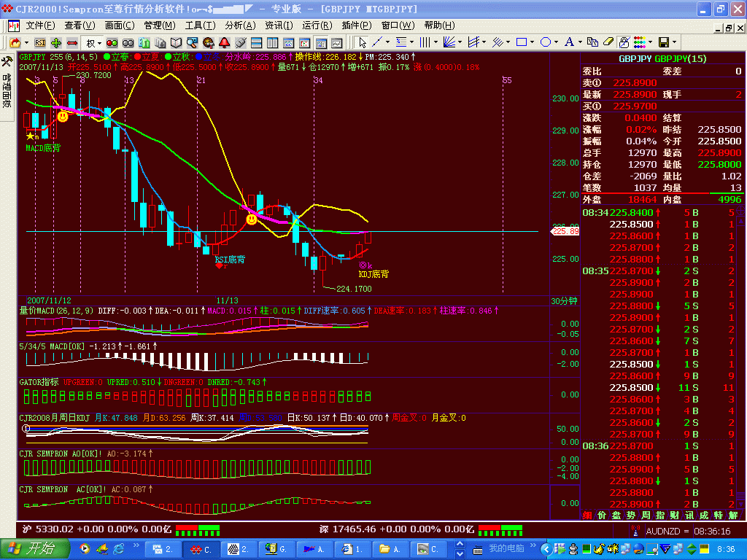Click the 深 index red-green strength bar
Image resolution: width=747 pixels, height=560 pixels.
click(500, 530)
